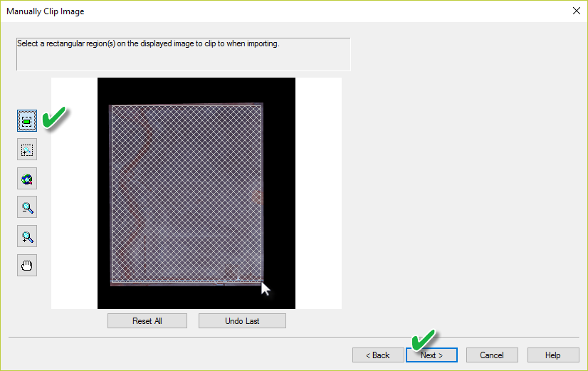This screenshot has width=588, height=371.
Task: Select the pan hand tool
Action: coord(27,266)
